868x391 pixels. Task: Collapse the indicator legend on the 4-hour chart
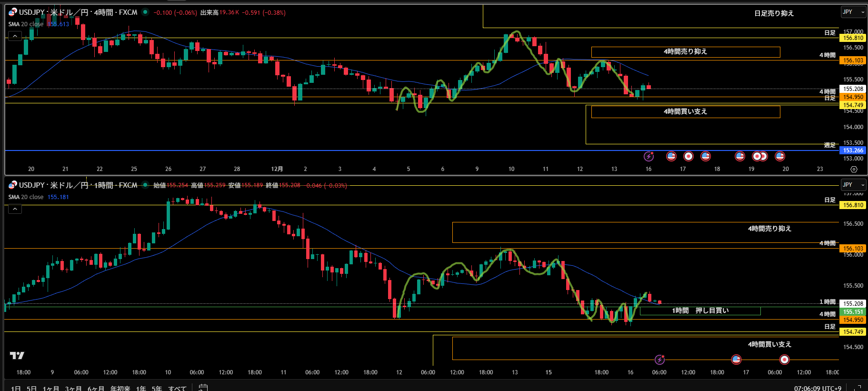tap(15, 36)
